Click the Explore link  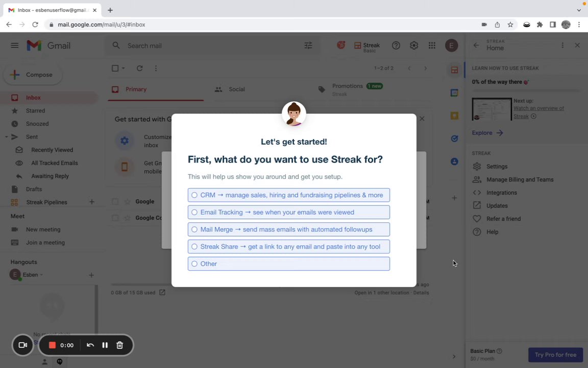pos(487,133)
